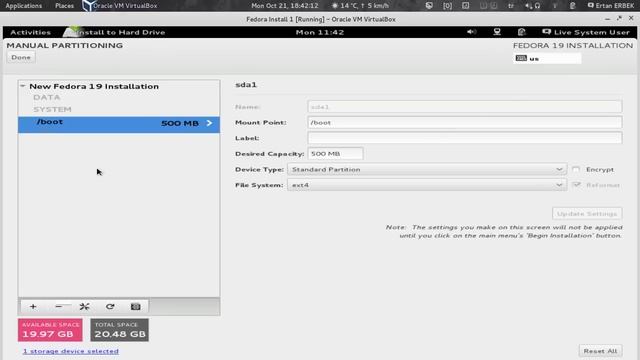Image resolution: width=640 pixels, height=360 pixels.
Task: Open the Device Type dropdown
Action: tap(427, 169)
